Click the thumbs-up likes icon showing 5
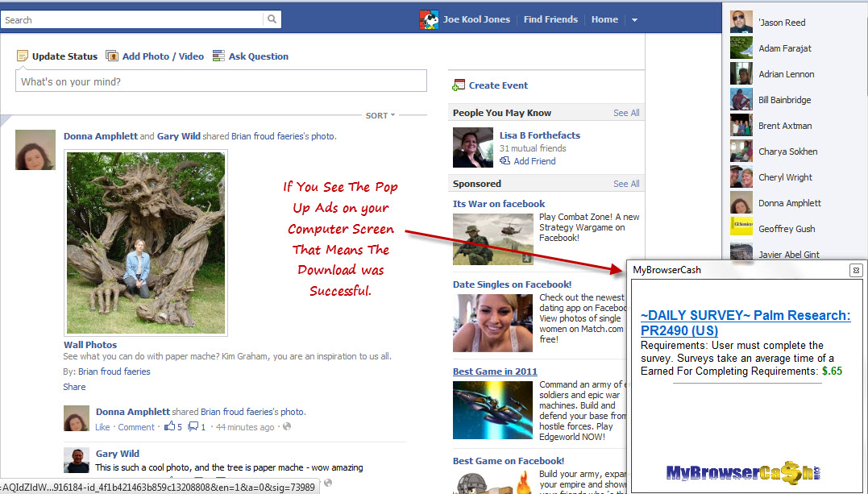Image resolution: width=868 pixels, height=494 pixels. click(169, 426)
